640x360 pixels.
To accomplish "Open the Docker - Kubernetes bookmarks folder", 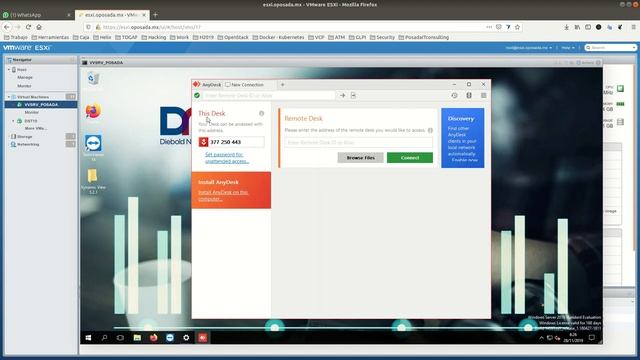I will [x=278, y=37].
